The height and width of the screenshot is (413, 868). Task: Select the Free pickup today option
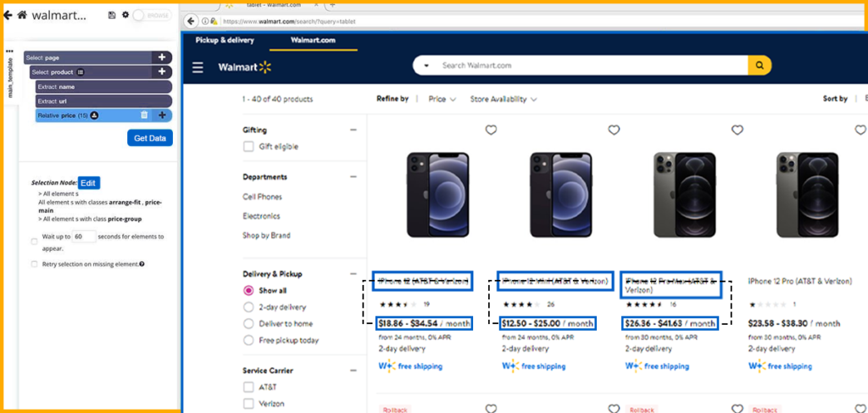(248, 340)
